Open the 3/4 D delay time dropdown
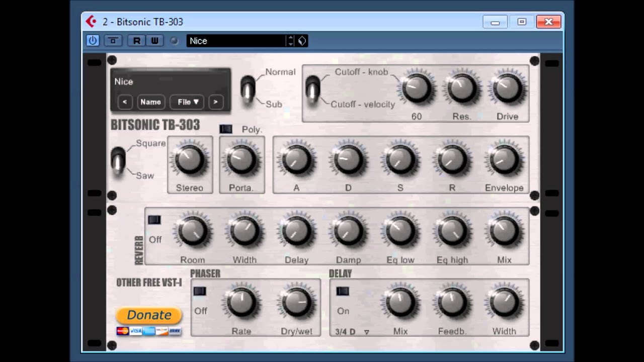 (x=352, y=332)
